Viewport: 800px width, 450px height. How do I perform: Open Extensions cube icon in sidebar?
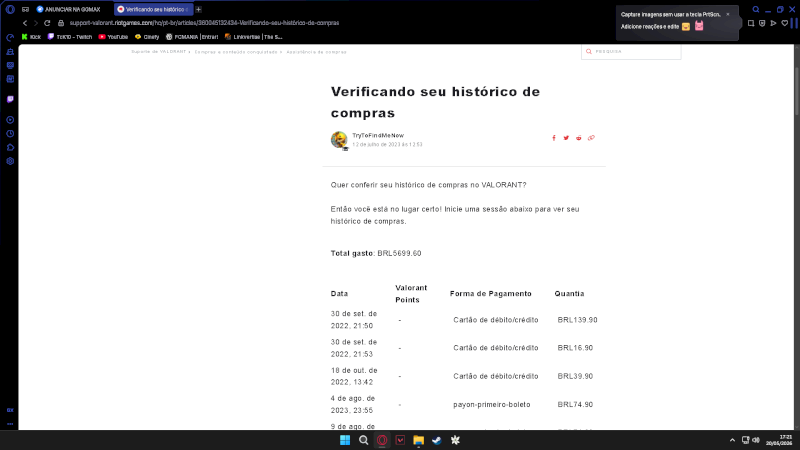(x=10, y=147)
